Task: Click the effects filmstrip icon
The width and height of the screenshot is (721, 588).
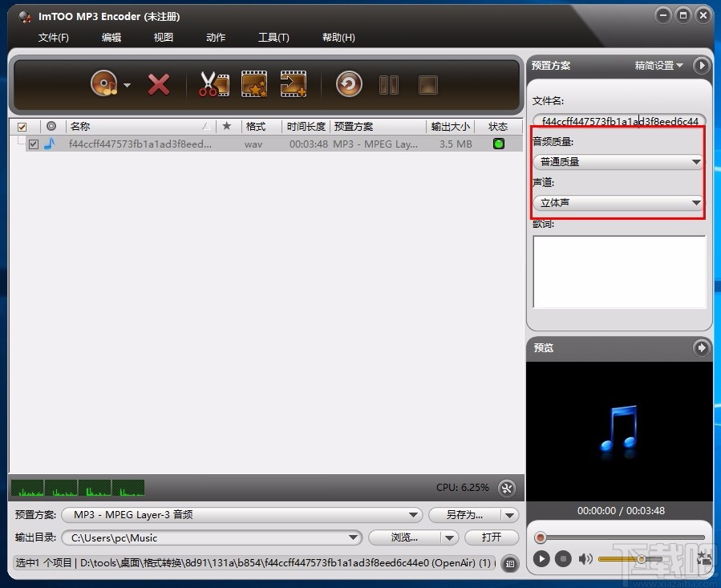Action: coord(253,83)
